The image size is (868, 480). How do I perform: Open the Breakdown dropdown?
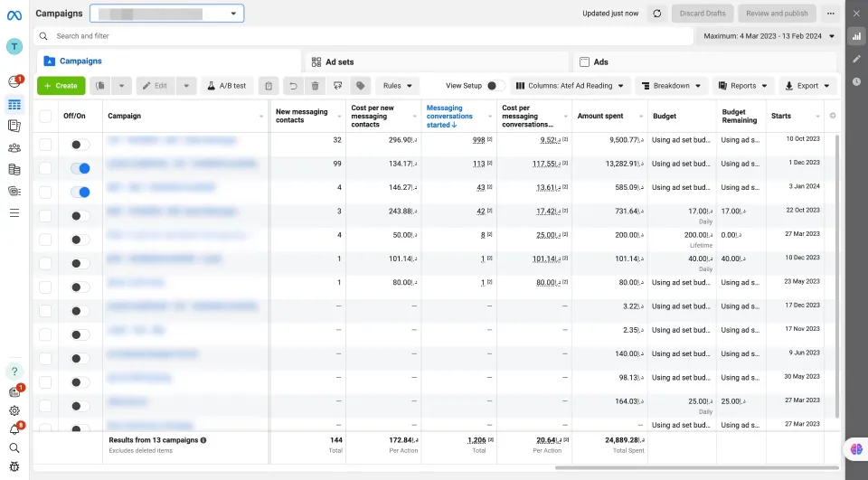click(x=671, y=86)
